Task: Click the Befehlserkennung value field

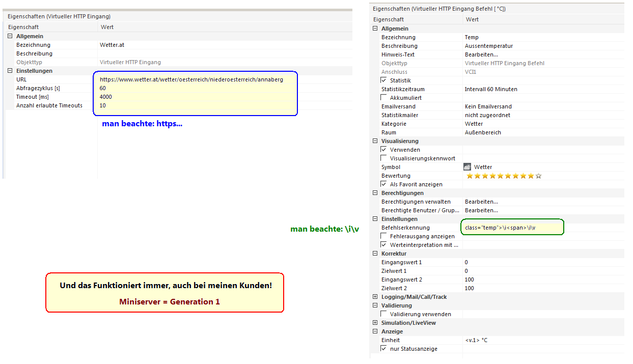Action: [x=543, y=228]
